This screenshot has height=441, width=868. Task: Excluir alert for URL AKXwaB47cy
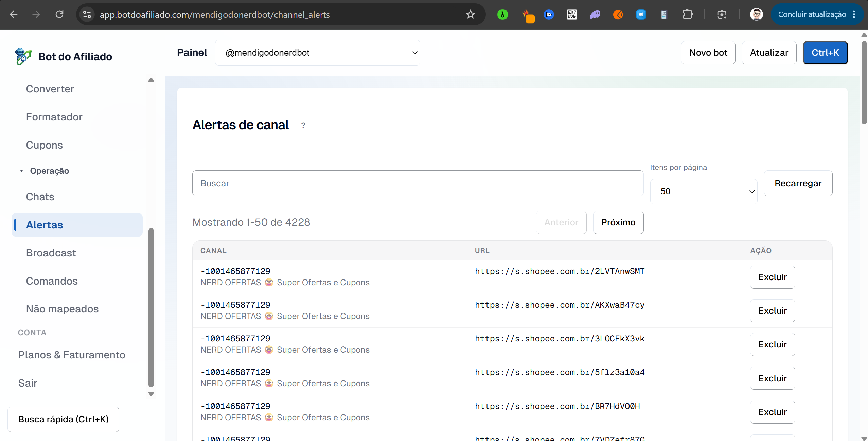[773, 311]
